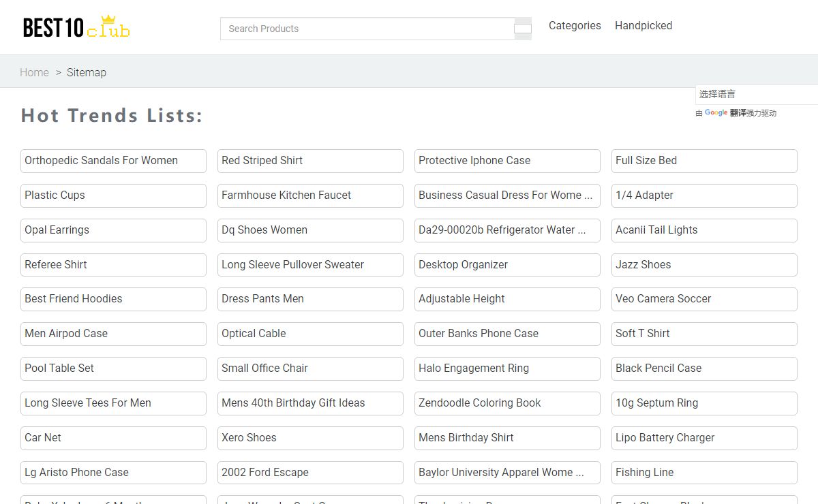Open Mens Birthday Shirt list
The image size is (818, 504).
coord(507,438)
